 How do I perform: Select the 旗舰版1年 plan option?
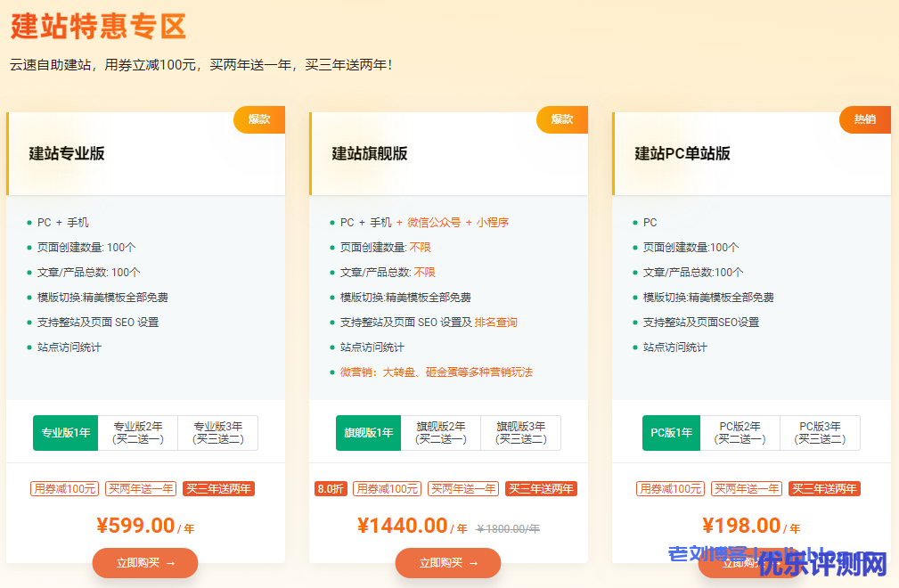(368, 433)
